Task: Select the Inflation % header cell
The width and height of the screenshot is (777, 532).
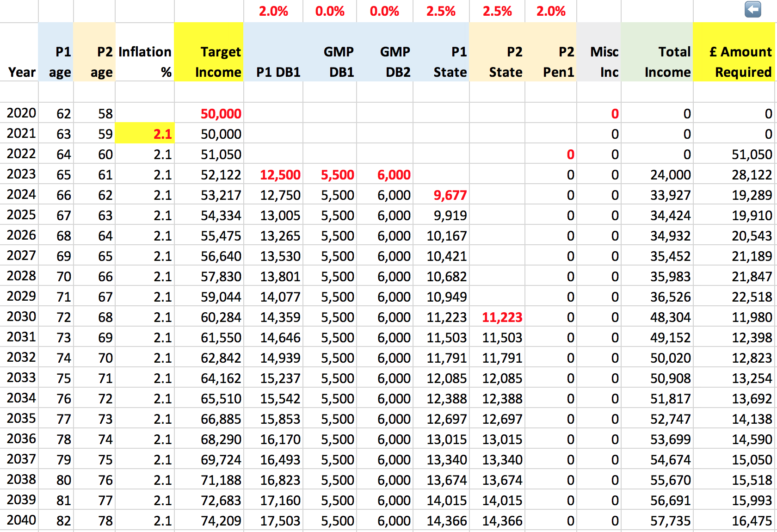Action: 145,62
